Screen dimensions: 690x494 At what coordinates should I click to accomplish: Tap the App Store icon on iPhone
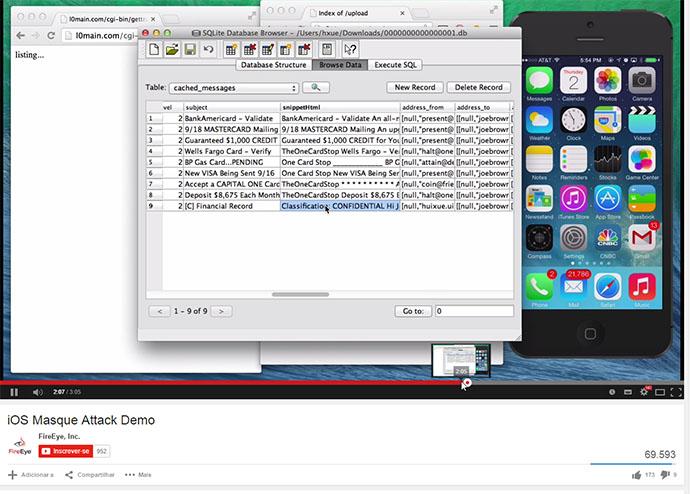click(x=608, y=198)
